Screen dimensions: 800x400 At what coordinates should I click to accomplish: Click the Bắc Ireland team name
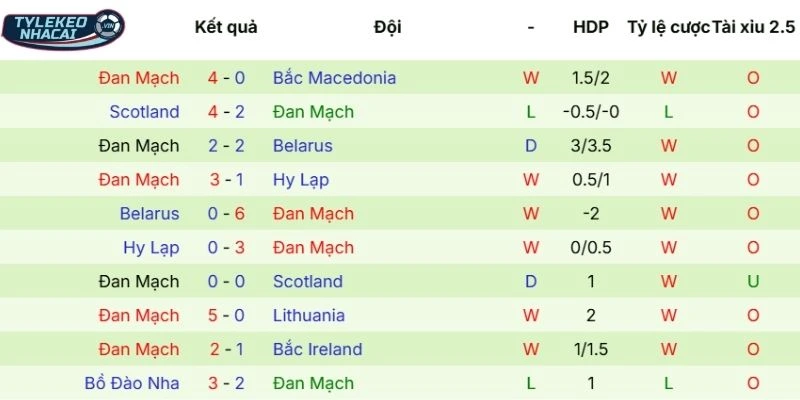317,350
